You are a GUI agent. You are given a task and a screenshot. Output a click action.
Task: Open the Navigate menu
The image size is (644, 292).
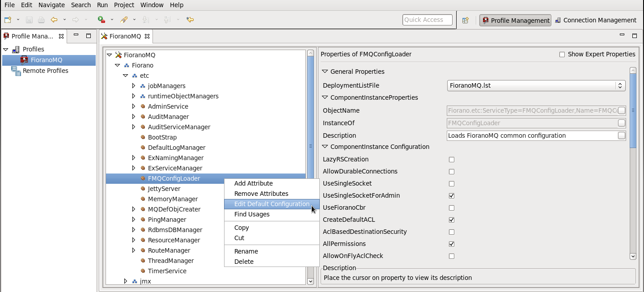pos(51,5)
